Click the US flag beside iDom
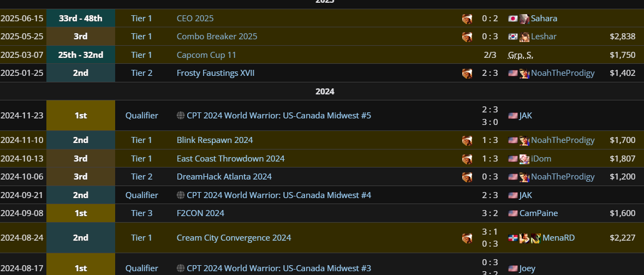644x275 pixels. pos(512,159)
